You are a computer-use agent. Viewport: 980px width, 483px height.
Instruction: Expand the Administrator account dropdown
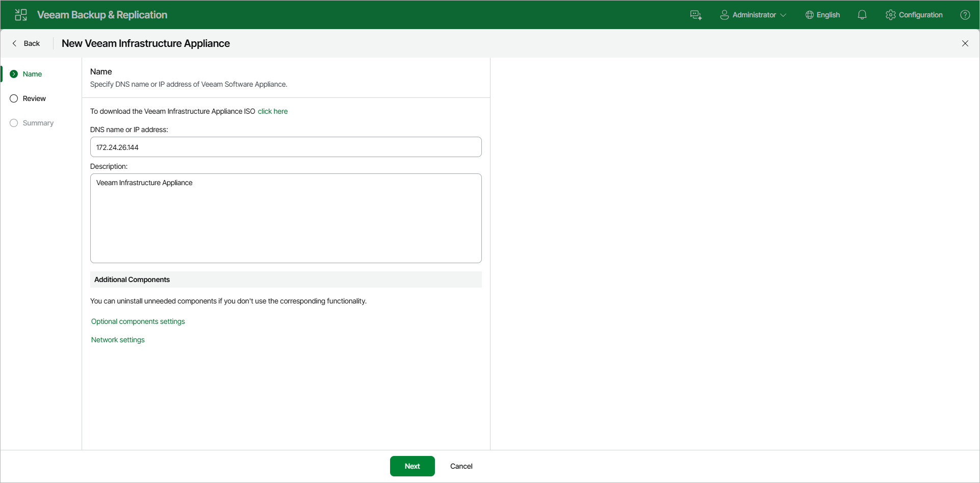point(784,14)
